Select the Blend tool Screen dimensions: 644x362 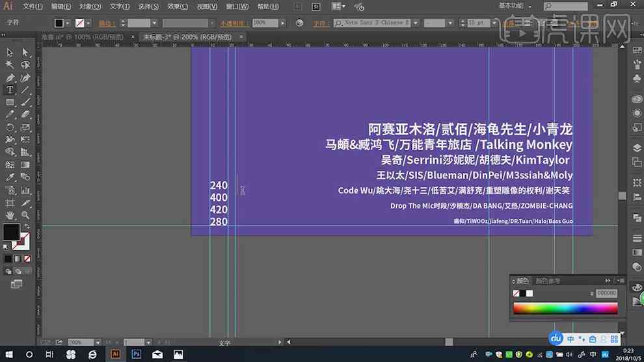pyautogui.click(x=25, y=177)
